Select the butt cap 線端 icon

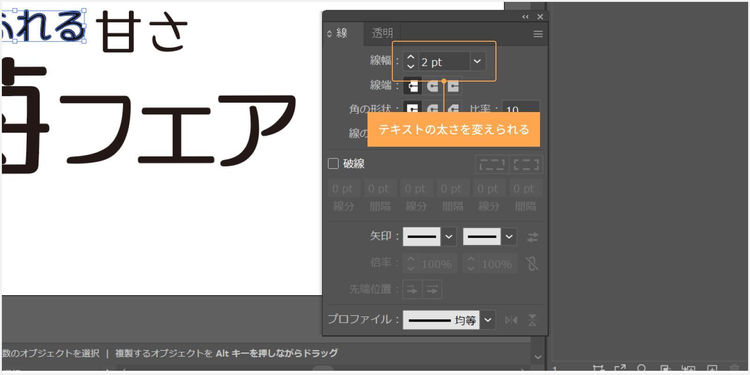click(x=412, y=86)
